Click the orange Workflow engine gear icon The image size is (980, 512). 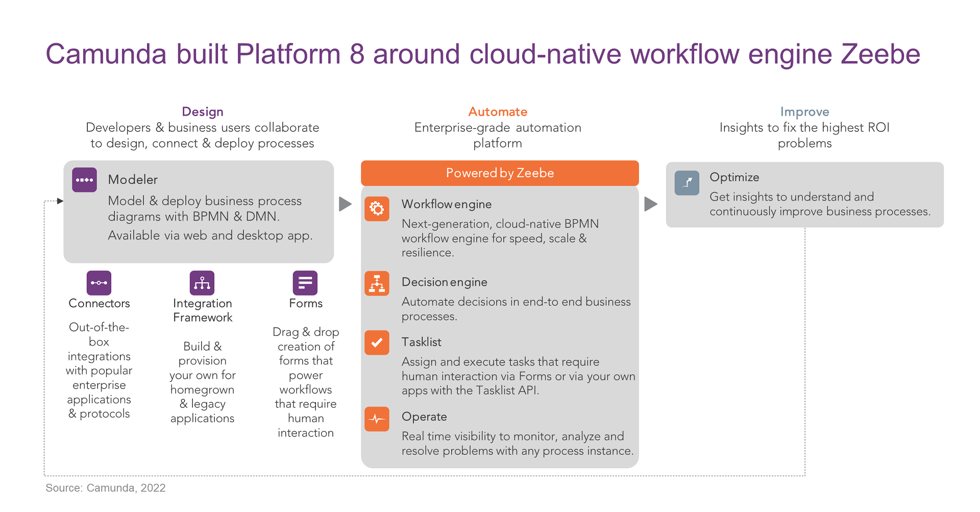point(377,209)
